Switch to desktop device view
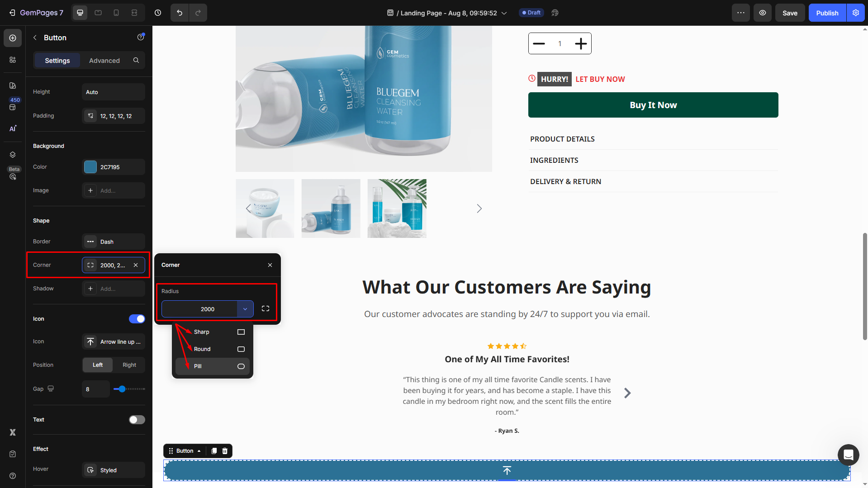The image size is (868, 488). point(80,13)
